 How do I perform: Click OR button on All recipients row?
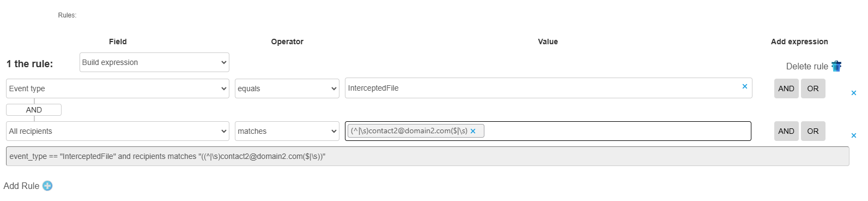click(x=813, y=131)
